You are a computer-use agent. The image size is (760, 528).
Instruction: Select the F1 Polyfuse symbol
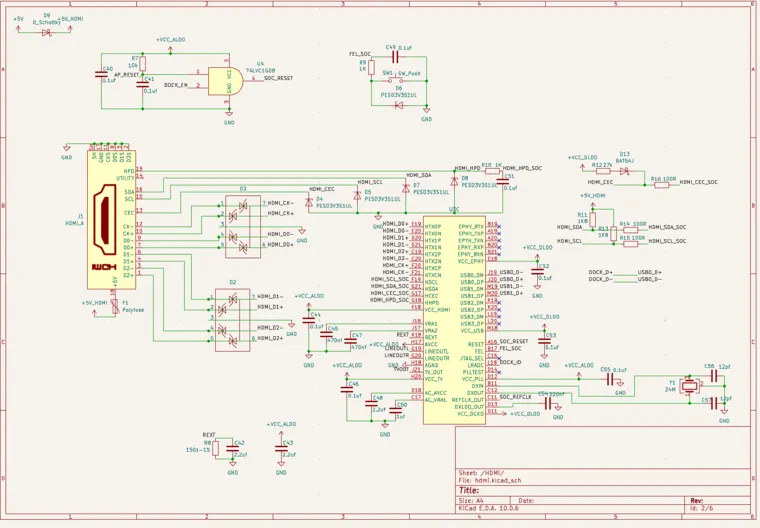[115, 306]
